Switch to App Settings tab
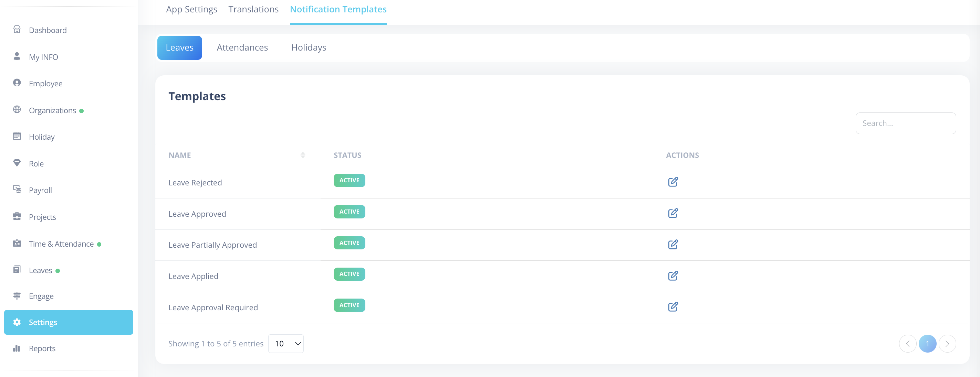 (191, 9)
